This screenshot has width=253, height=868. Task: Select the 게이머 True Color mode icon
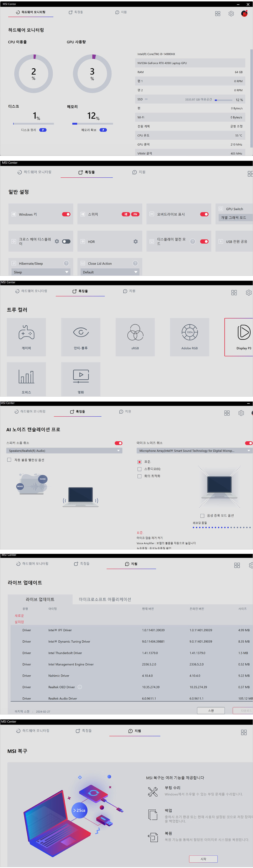pos(26,333)
